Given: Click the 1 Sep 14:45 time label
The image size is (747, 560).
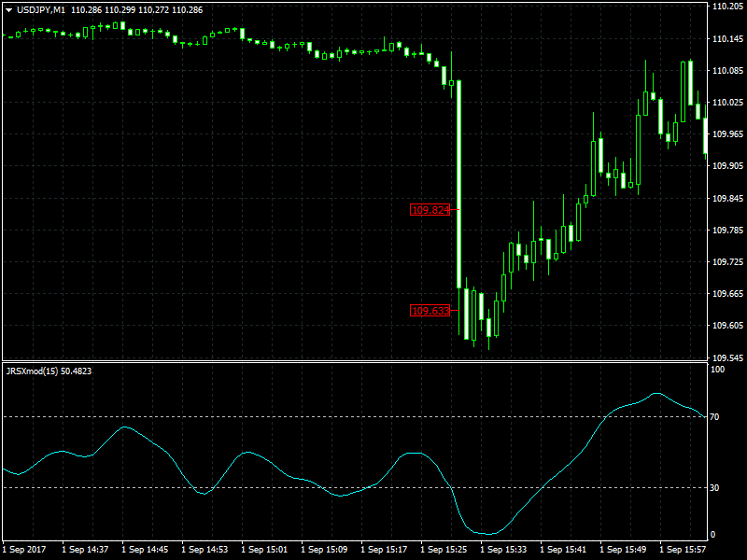Looking at the screenshot, I should (x=145, y=550).
